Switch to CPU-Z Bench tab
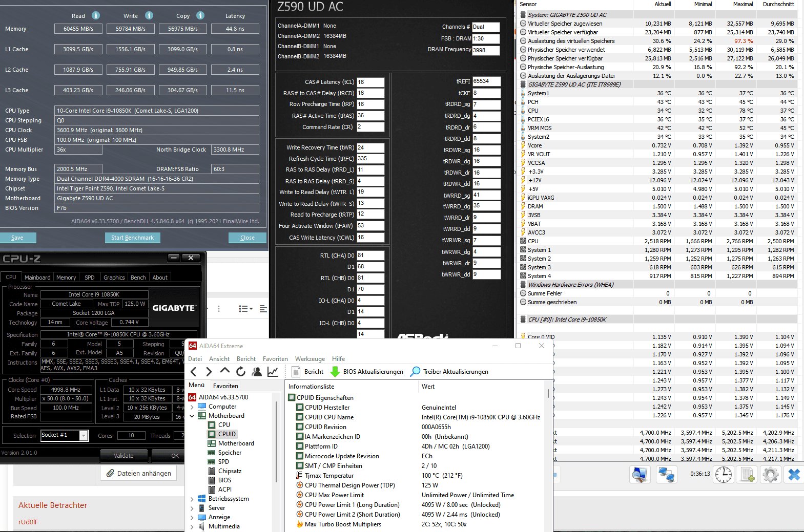Viewport: 804px width, 532px height. (x=138, y=278)
